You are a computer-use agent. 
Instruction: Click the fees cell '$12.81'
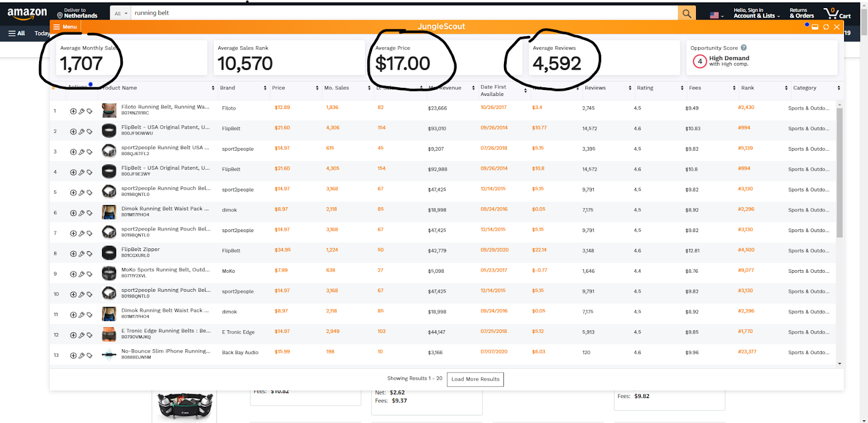pos(692,251)
